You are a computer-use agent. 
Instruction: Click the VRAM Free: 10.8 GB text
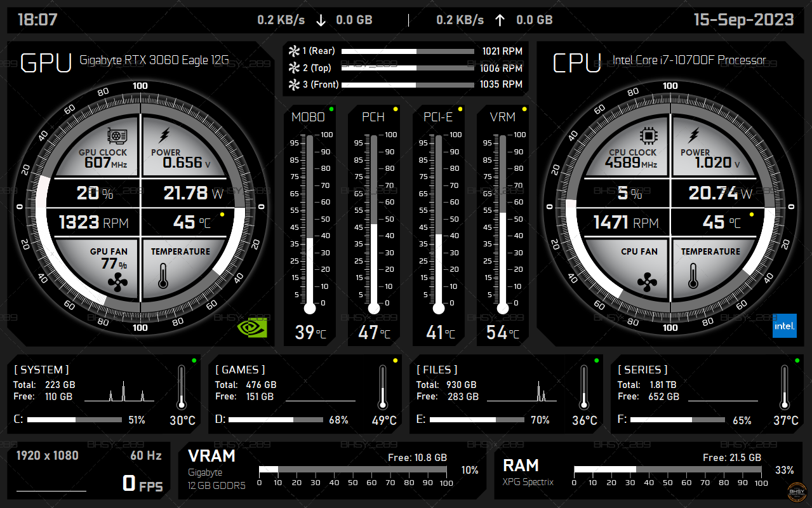tap(417, 457)
